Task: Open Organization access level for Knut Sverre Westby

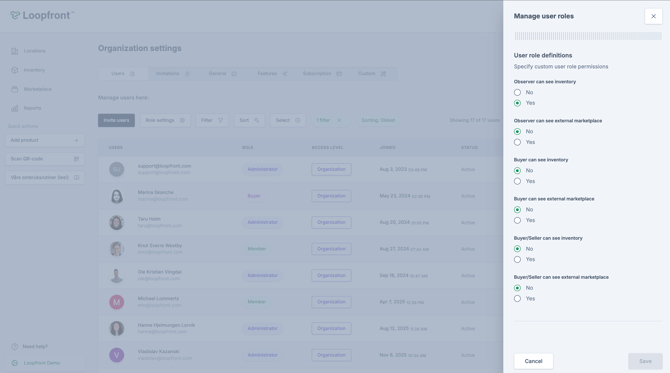Action: click(331, 249)
